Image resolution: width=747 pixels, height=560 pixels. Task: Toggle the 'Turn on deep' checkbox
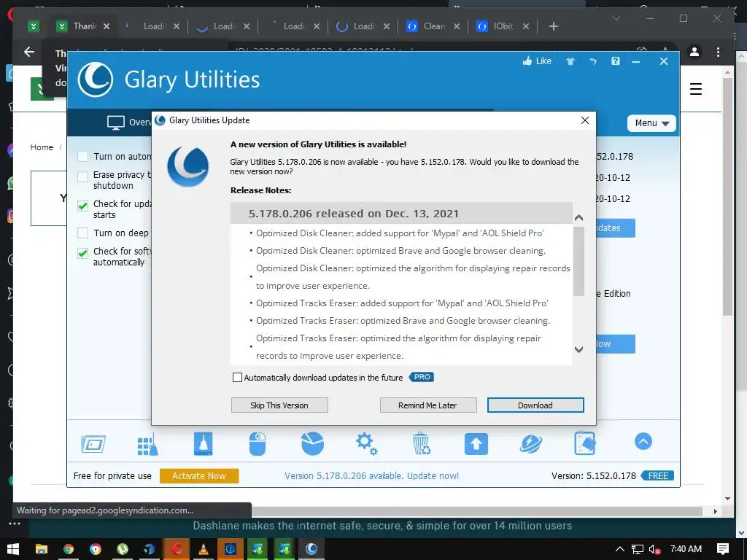[x=82, y=233]
